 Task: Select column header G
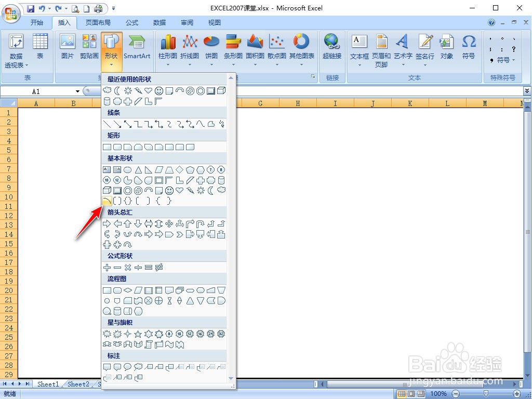(260, 103)
